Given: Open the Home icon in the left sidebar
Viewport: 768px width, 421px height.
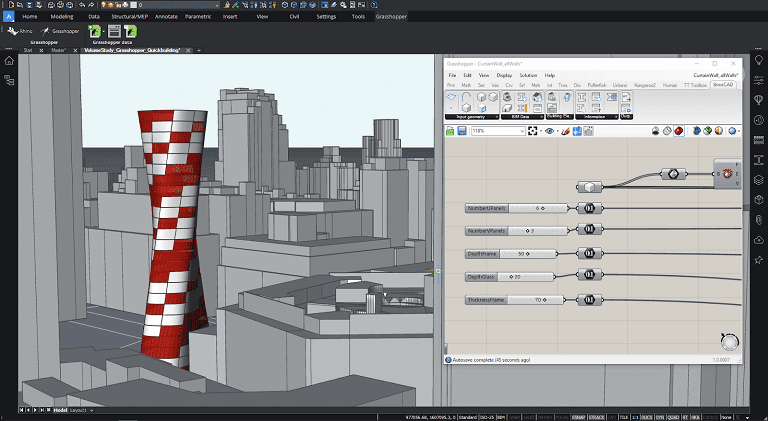Looking at the screenshot, I should [x=9, y=61].
